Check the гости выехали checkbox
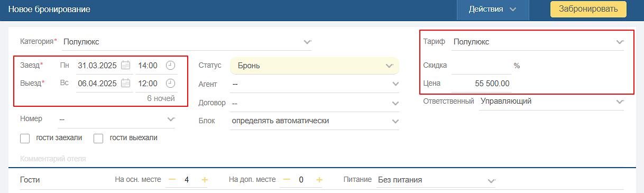 pyautogui.click(x=98, y=139)
